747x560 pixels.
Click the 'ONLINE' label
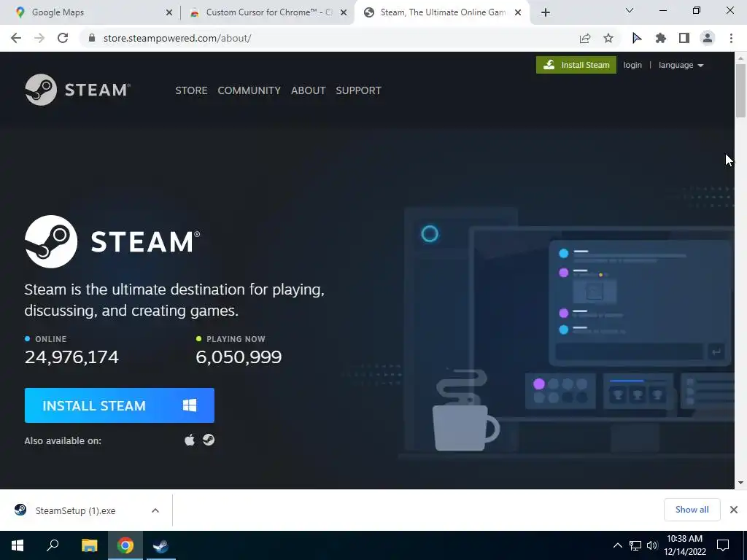pyautogui.click(x=51, y=339)
